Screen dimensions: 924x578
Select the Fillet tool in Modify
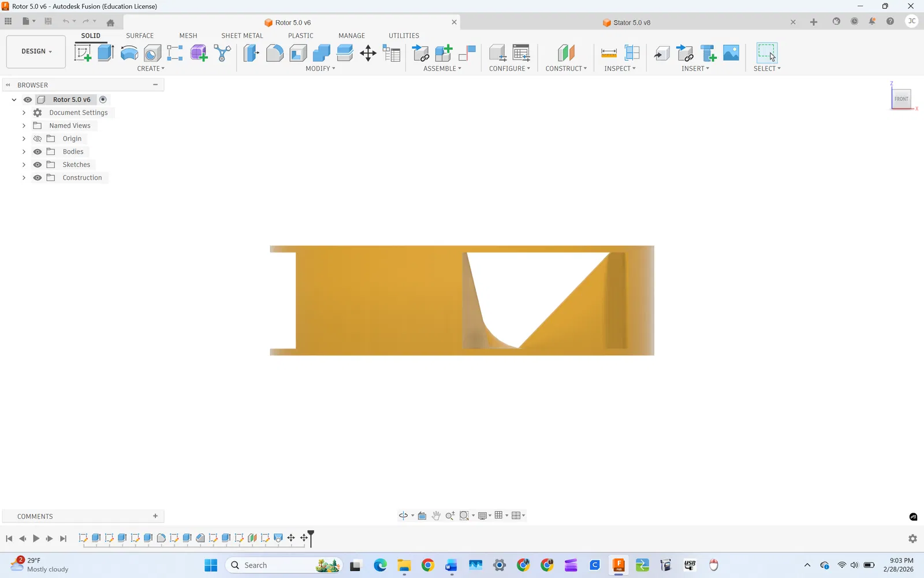click(x=275, y=53)
